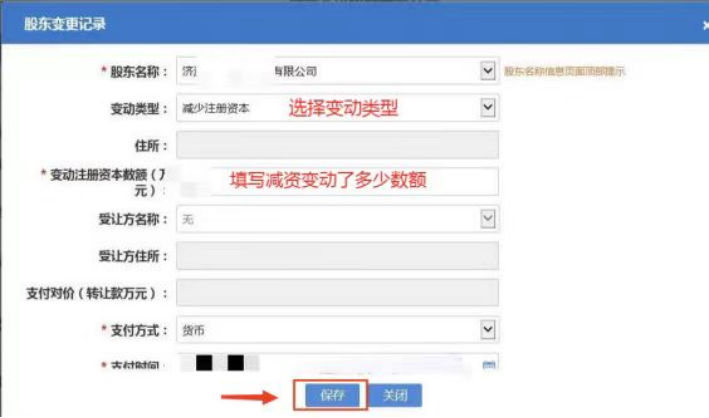
Task: Expand the 受让方名称 dropdown arrow
Action: click(488, 217)
